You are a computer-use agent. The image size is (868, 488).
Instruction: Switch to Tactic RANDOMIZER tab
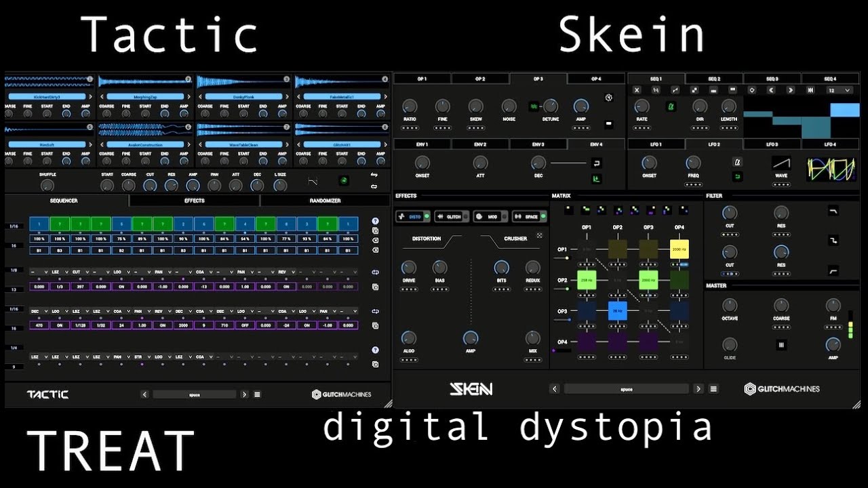tap(325, 201)
